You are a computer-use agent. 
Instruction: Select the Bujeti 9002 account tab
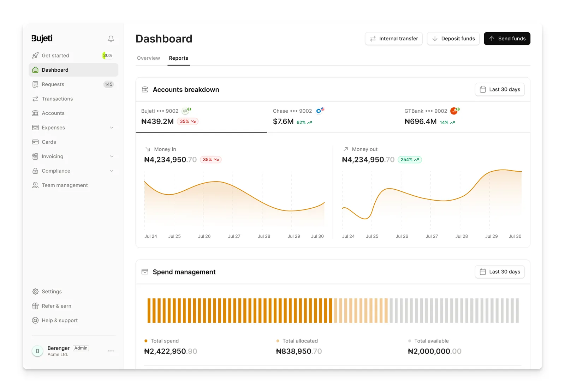coord(201,117)
